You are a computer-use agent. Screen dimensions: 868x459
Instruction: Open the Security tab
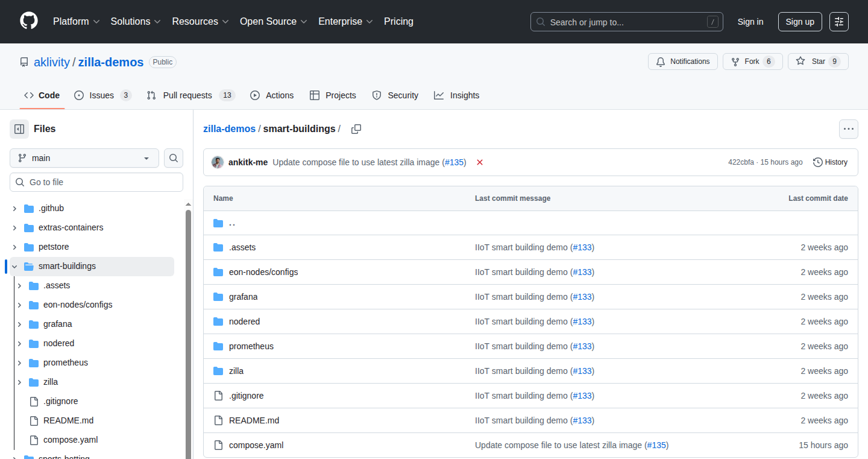coord(395,95)
